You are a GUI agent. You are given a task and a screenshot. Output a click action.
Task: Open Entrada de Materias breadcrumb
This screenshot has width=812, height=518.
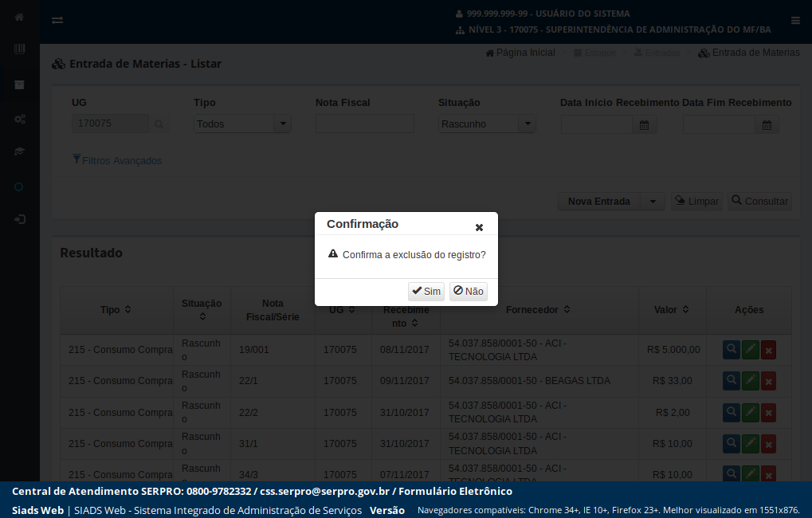tap(749, 53)
